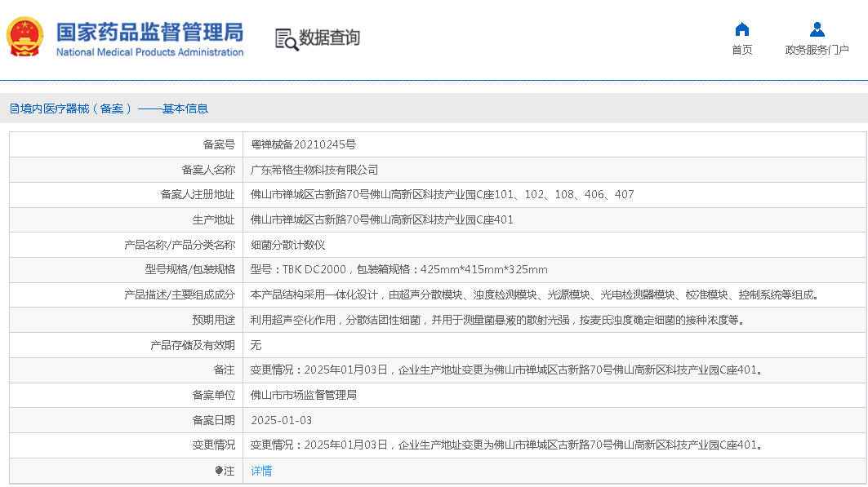The width and height of the screenshot is (868, 487).
Task: Click the company name 广东希格生物科技有限公司
Action: coord(314,170)
